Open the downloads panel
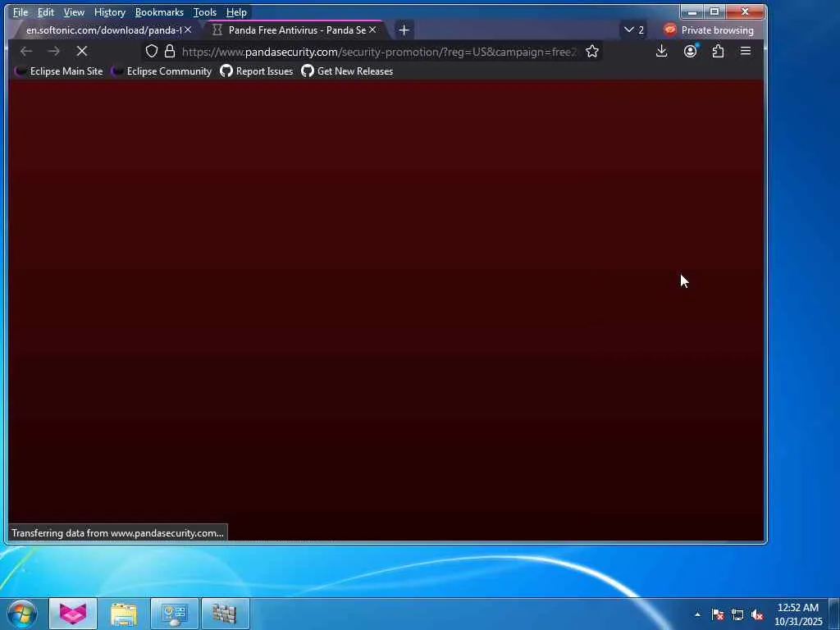 click(x=662, y=51)
